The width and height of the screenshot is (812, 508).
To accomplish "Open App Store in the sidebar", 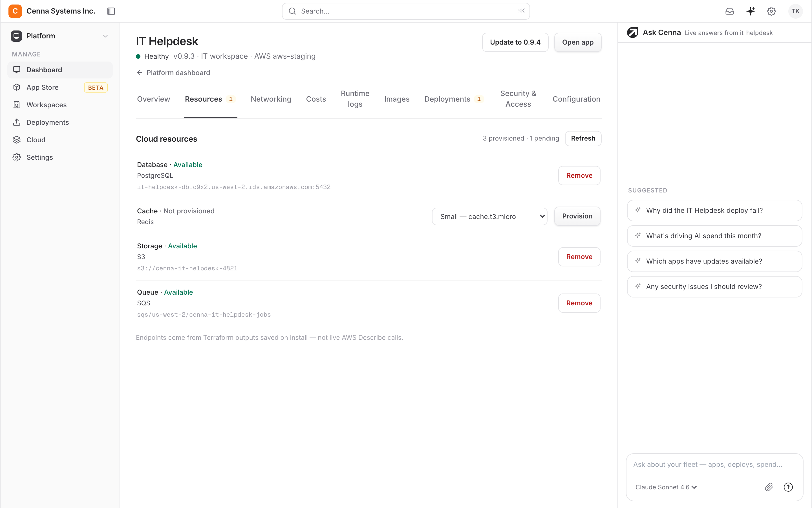I will click(x=60, y=87).
